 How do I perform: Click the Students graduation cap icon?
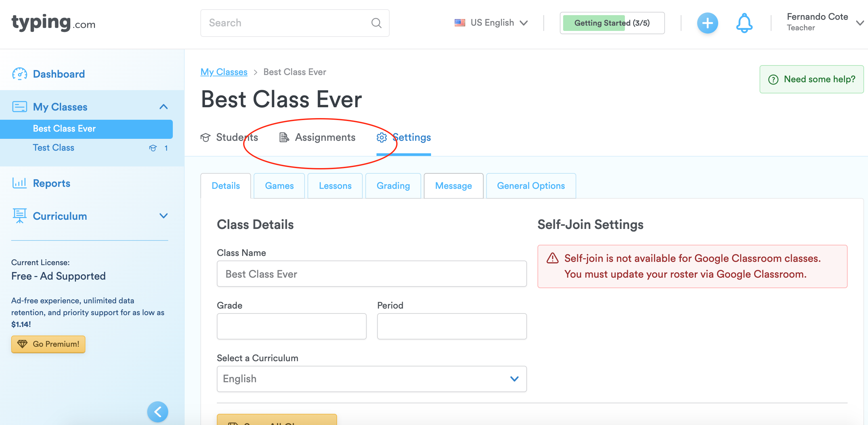coord(206,137)
